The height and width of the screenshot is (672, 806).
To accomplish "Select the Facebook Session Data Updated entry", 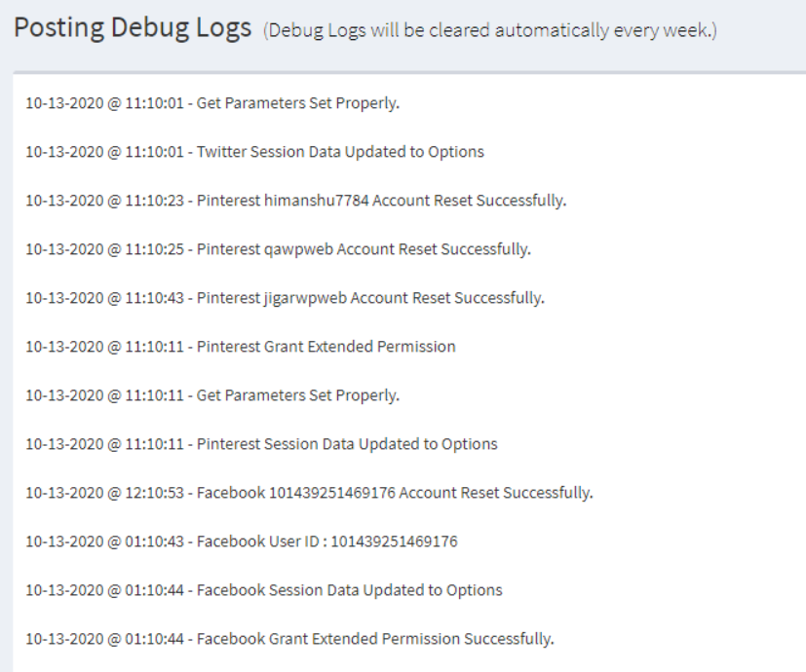I will point(263,590).
